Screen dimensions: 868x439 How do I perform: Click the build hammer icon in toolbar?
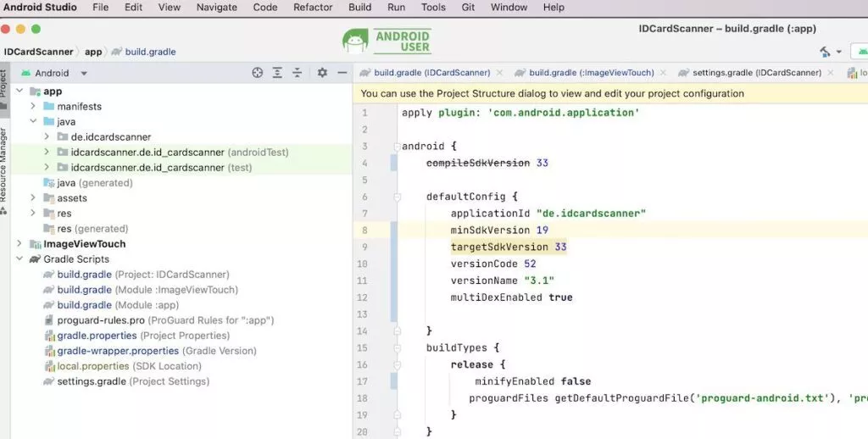825,52
